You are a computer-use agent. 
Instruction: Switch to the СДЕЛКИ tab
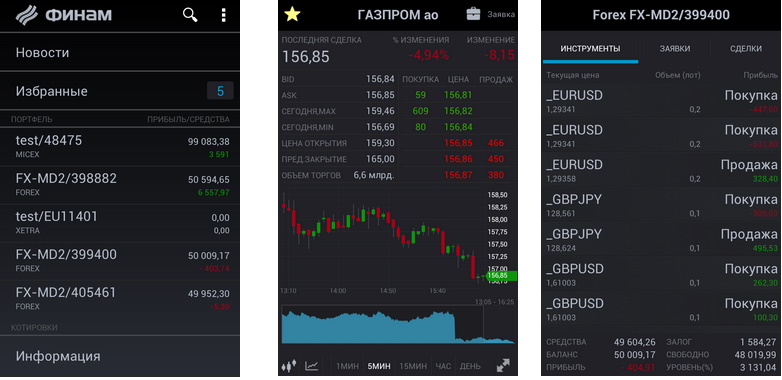746,48
